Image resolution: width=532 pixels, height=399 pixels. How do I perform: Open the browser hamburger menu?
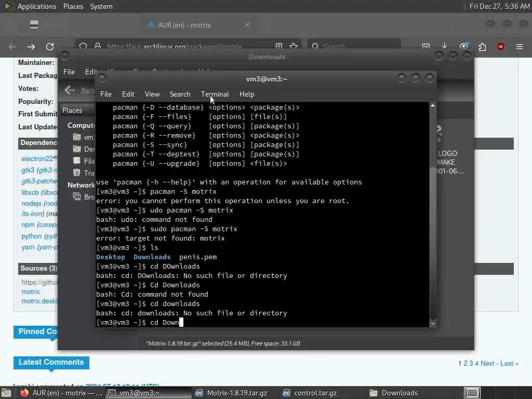(520, 46)
